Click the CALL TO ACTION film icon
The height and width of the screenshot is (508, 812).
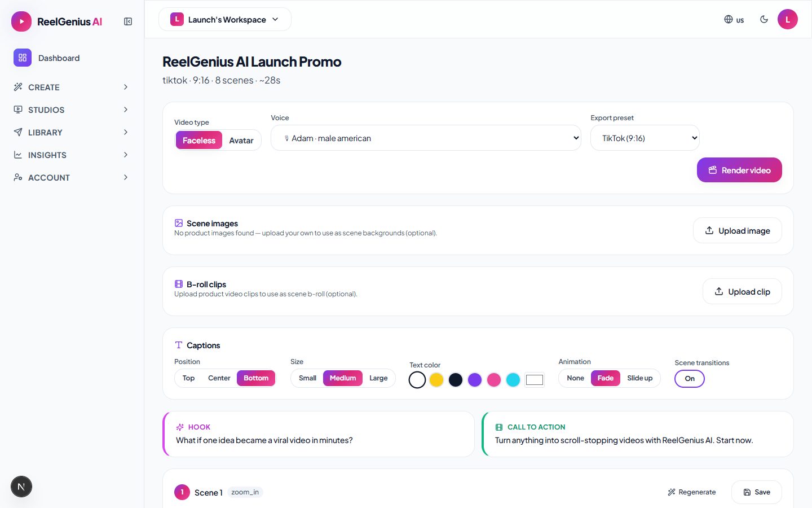(x=499, y=427)
